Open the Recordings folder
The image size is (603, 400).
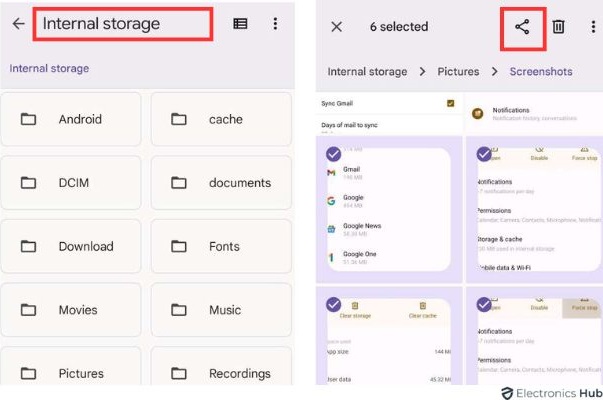[x=221, y=366]
